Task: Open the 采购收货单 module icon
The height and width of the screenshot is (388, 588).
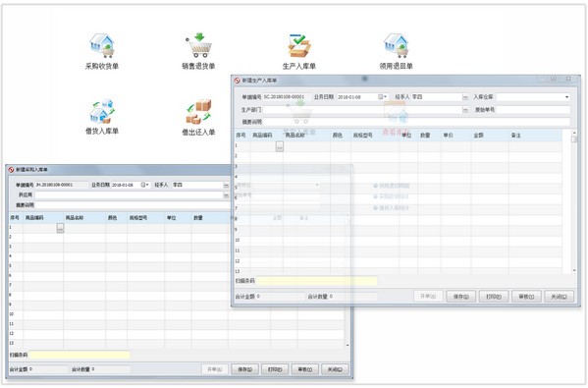Action: (102, 45)
